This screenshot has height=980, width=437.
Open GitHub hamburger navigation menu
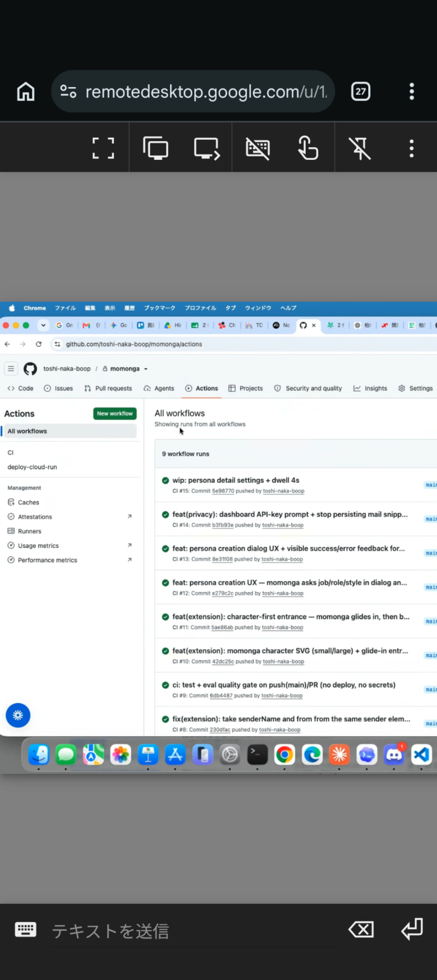tap(11, 368)
